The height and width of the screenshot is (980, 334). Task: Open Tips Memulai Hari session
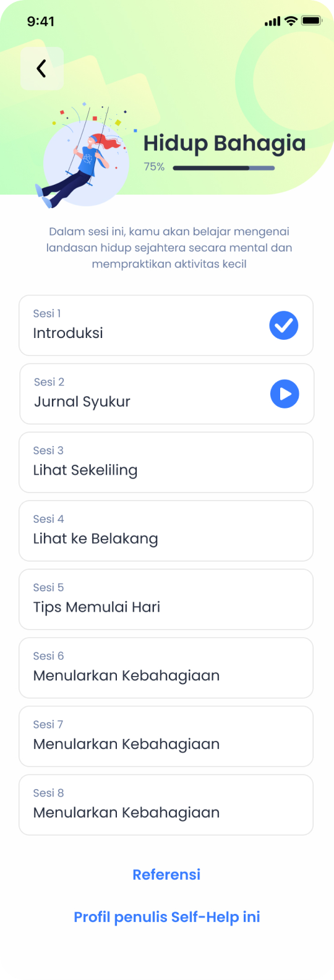(166, 599)
